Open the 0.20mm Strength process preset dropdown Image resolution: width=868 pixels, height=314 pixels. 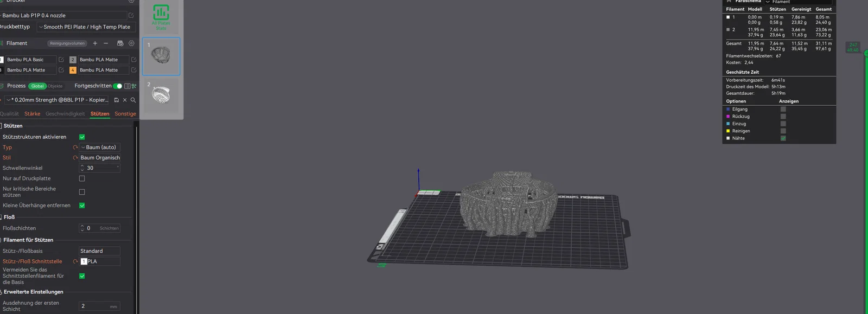point(57,100)
